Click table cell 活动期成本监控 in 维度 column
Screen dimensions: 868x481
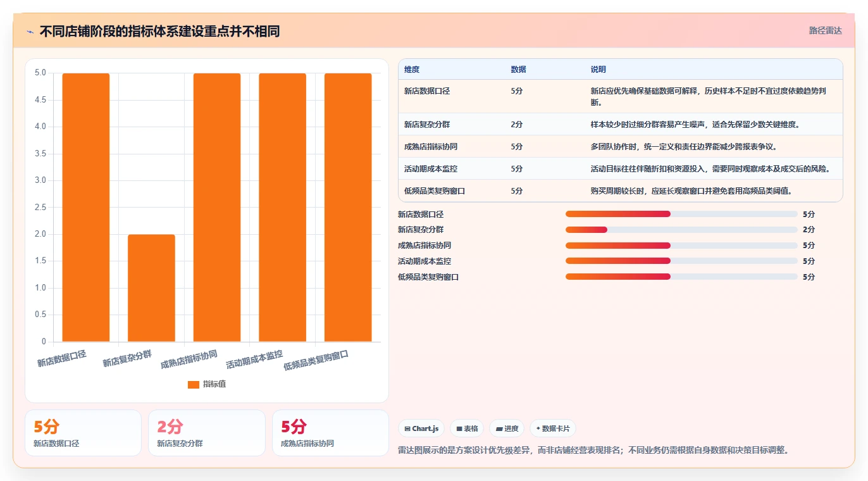pos(431,169)
